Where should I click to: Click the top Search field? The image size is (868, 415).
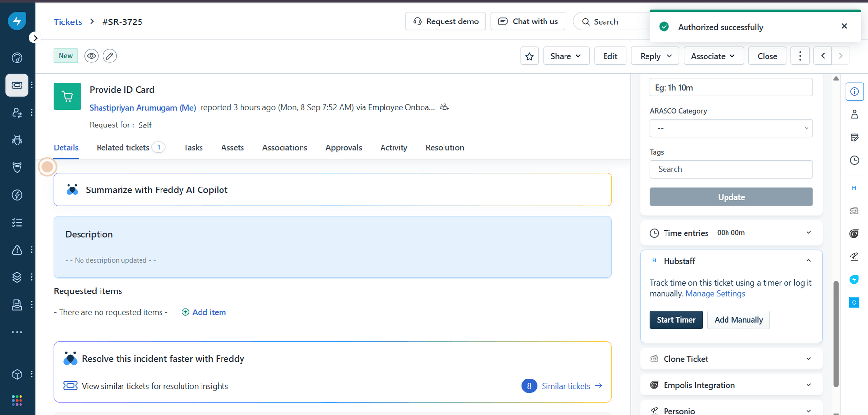coord(612,21)
